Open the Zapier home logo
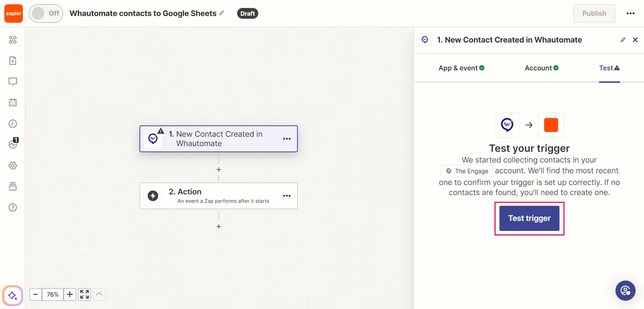The image size is (644, 309). click(14, 13)
